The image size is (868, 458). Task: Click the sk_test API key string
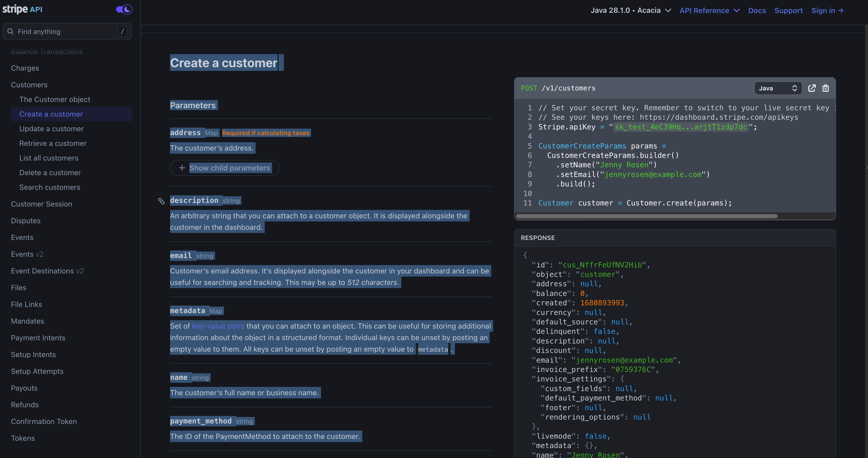point(681,127)
